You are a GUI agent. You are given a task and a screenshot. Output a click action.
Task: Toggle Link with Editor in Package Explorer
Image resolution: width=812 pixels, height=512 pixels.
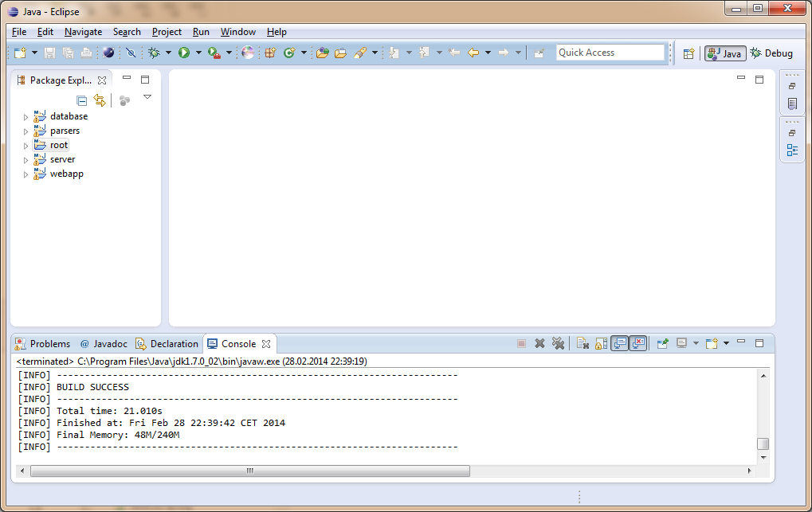point(100,100)
